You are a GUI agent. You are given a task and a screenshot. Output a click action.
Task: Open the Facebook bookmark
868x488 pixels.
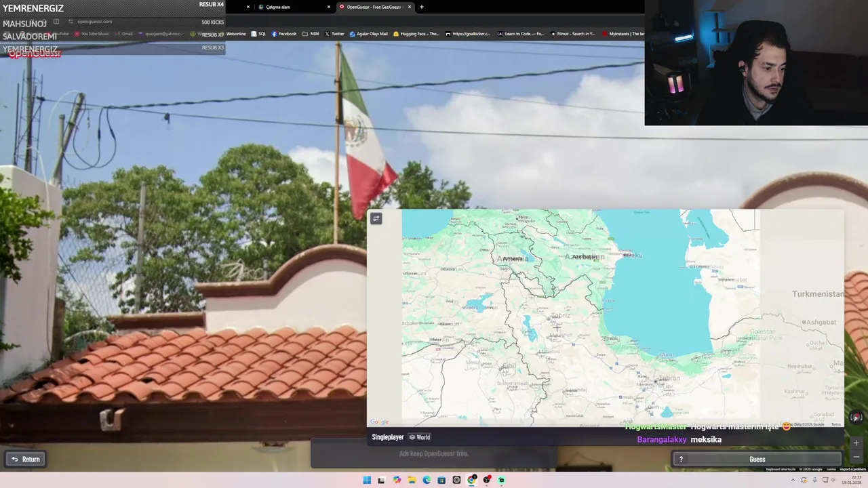tap(284, 34)
